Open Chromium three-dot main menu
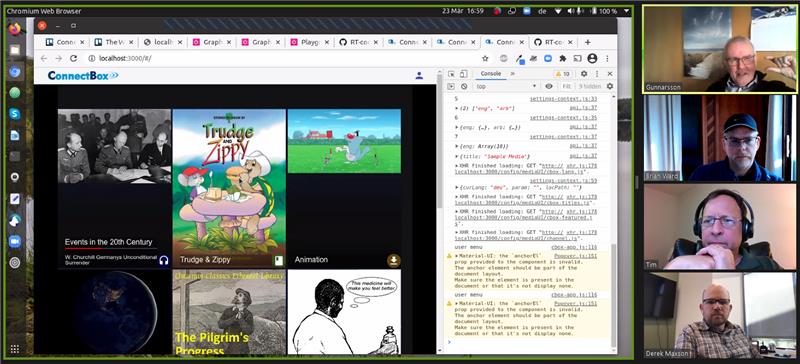 tap(607, 59)
